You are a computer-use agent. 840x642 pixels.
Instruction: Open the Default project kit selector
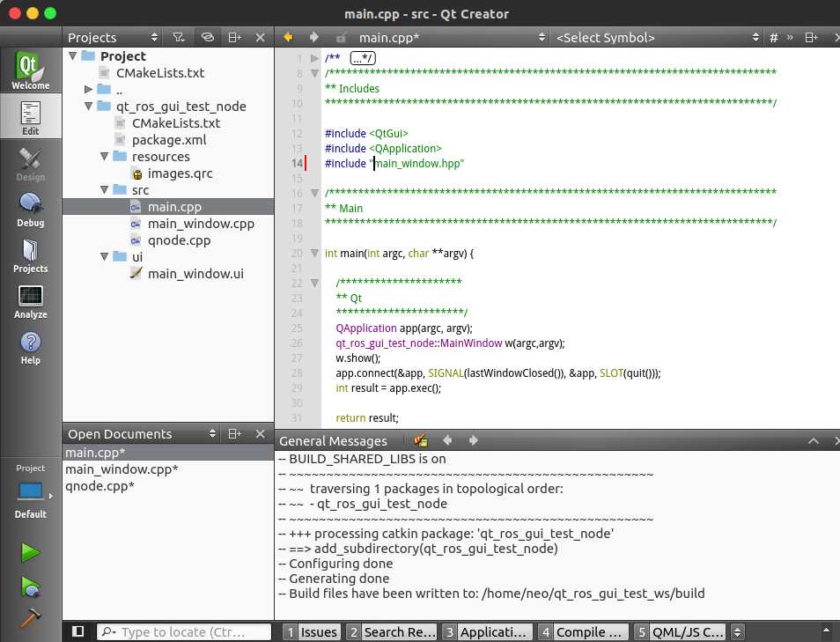31,491
